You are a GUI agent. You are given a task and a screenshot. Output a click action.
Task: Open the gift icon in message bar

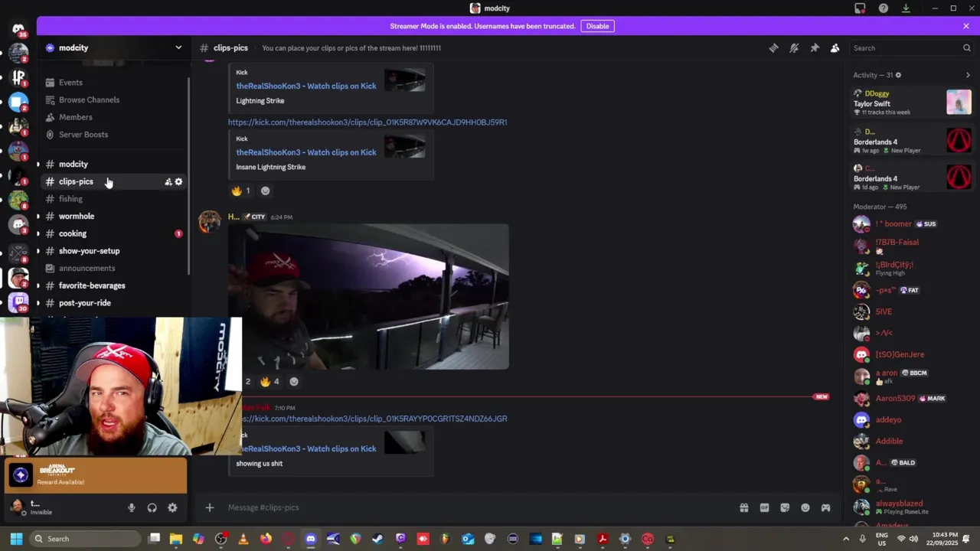[x=743, y=507]
